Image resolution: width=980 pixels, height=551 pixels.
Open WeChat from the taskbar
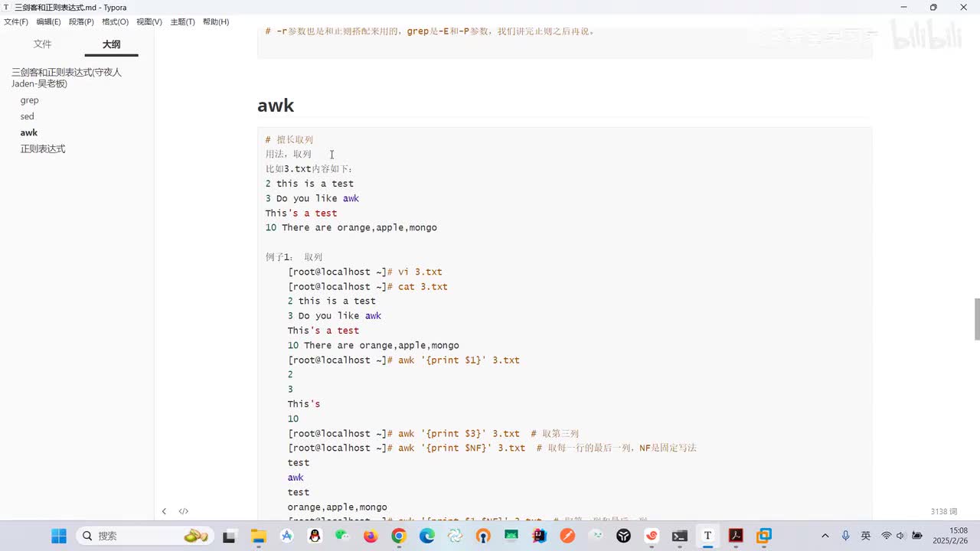342,536
